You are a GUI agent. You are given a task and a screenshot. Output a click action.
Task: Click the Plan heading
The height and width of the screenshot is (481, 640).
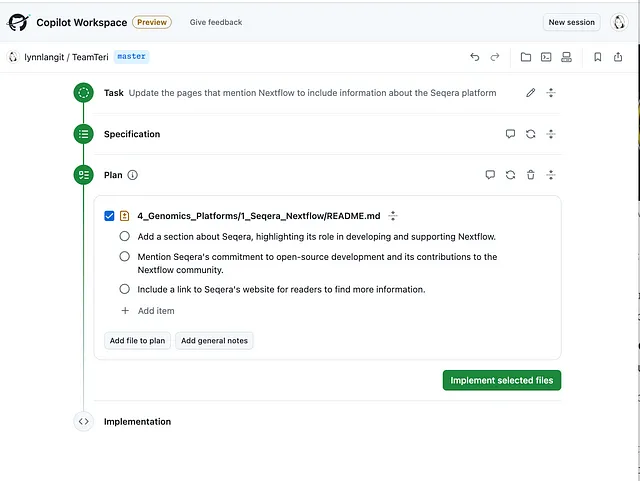[113, 175]
